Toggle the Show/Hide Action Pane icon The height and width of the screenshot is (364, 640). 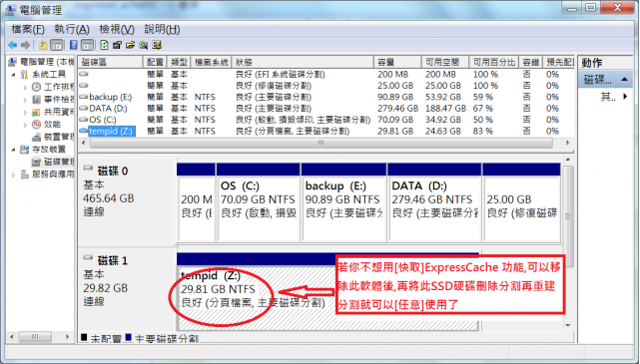pos(87,45)
